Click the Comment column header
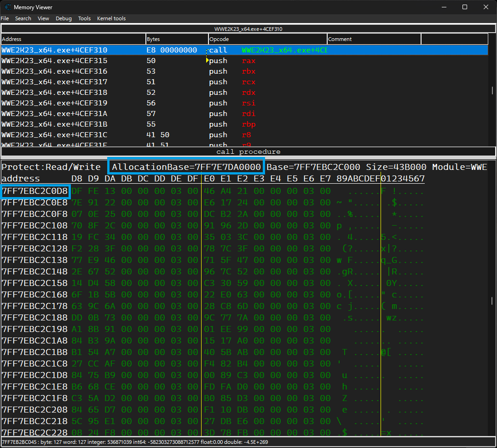This screenshot has width=497, height=448. point(374,39)
